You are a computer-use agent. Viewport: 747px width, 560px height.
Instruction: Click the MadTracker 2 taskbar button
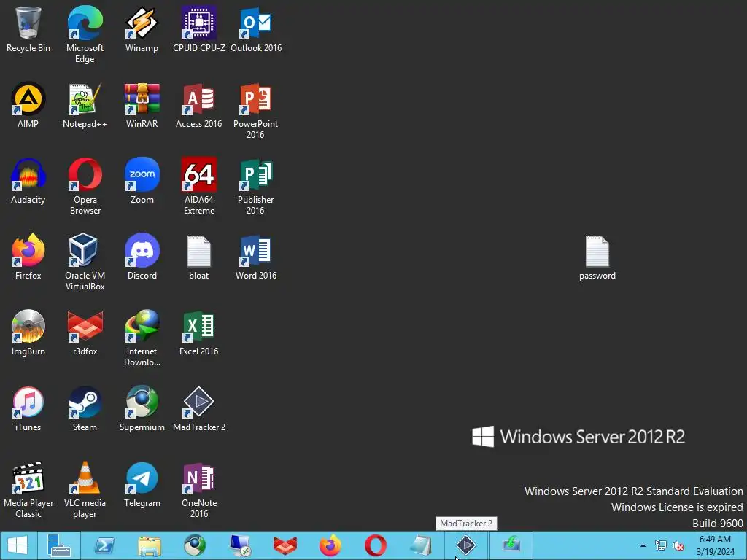(466, 545)
